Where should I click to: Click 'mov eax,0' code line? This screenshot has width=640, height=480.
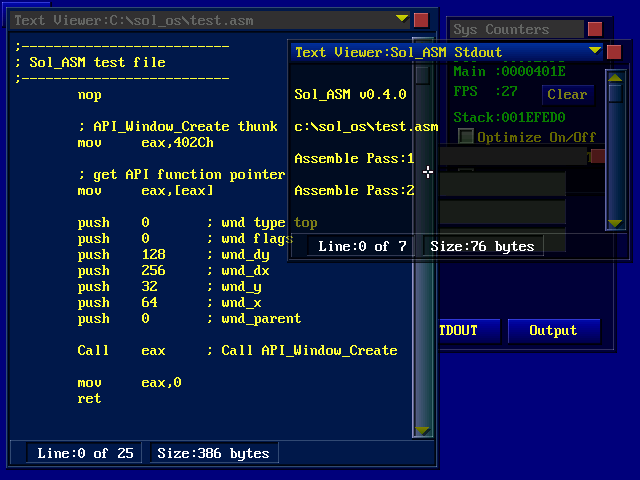[129, 383]
